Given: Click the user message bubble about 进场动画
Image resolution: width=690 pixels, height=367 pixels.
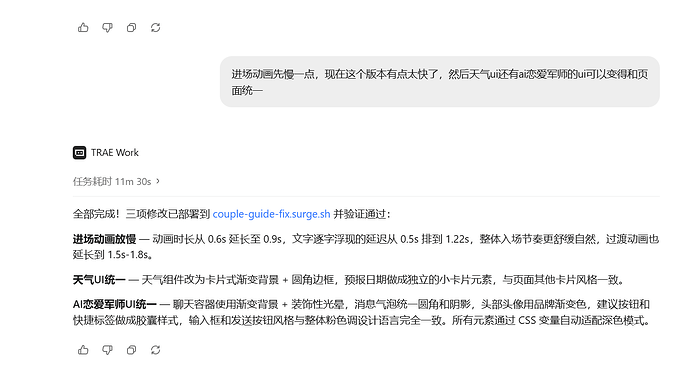Looking at the screenshot, I should [x=440, y=82].
